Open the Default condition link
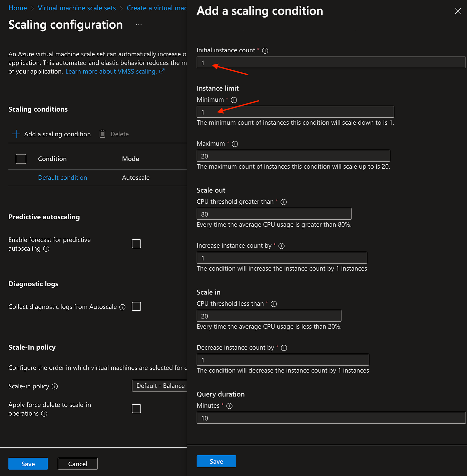Viewport: 467px width, 476px height. [62, 178]
